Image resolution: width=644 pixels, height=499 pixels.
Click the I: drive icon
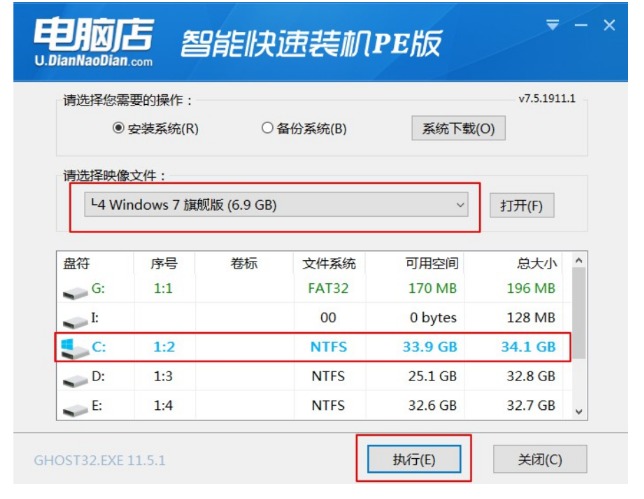pyautogui.click(x=75, y=322)
